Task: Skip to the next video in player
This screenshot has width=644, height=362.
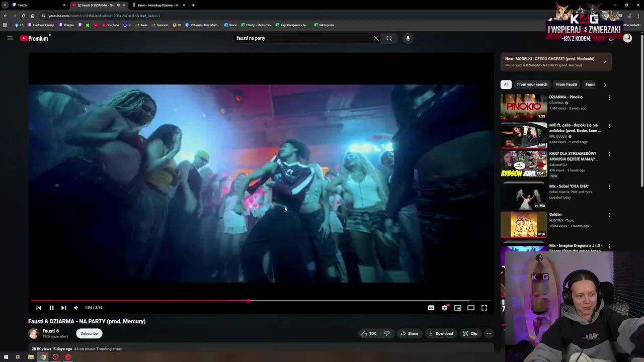Action: click(63, 308)
